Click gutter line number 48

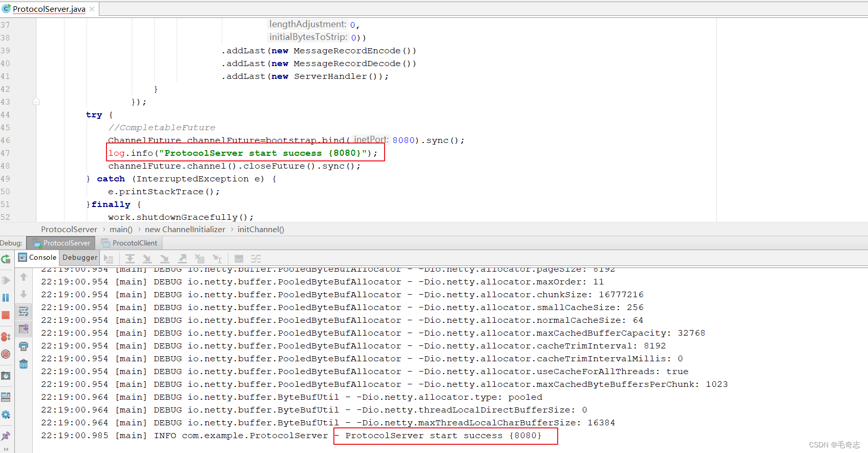coord(5,166)
